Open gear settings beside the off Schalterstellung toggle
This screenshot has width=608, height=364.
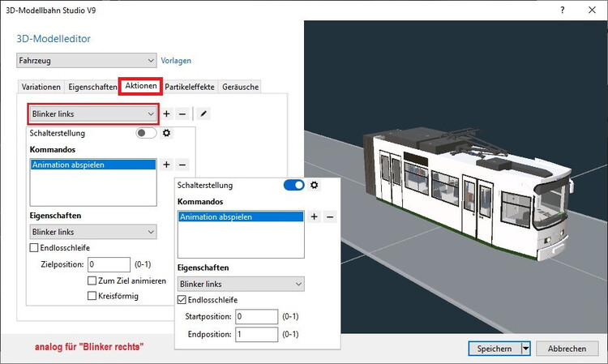tap(166, 133)
